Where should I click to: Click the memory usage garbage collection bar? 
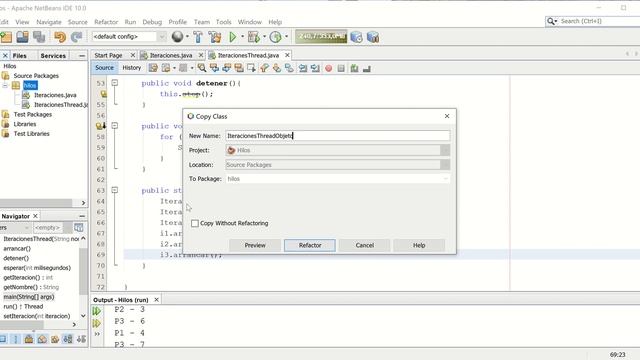pyautogui.click(x=321, y=37)
